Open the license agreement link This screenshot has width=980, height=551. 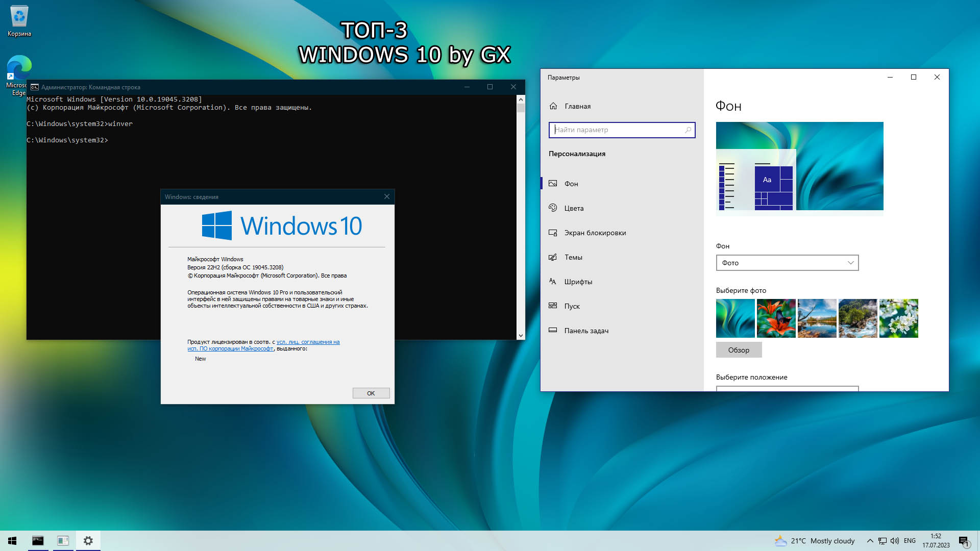point(308,342)
